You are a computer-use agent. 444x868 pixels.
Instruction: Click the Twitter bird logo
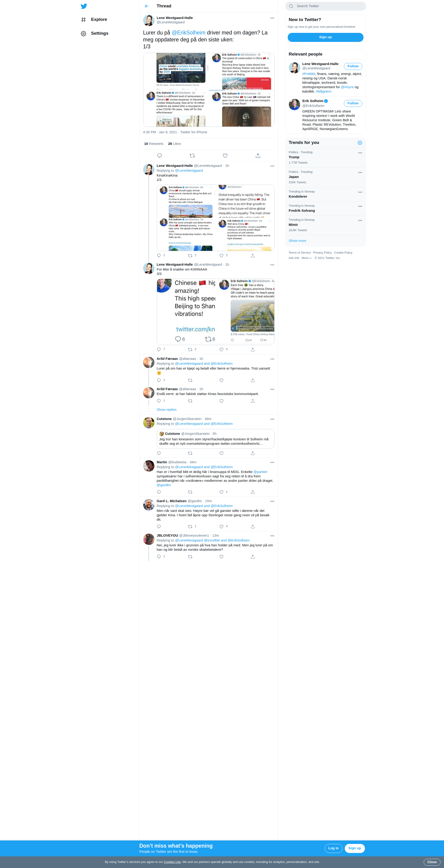click(84, 6)
